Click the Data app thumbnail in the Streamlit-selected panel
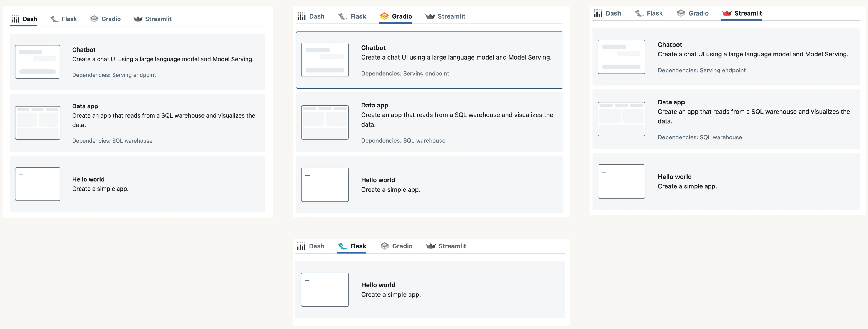 coord(621,119)
